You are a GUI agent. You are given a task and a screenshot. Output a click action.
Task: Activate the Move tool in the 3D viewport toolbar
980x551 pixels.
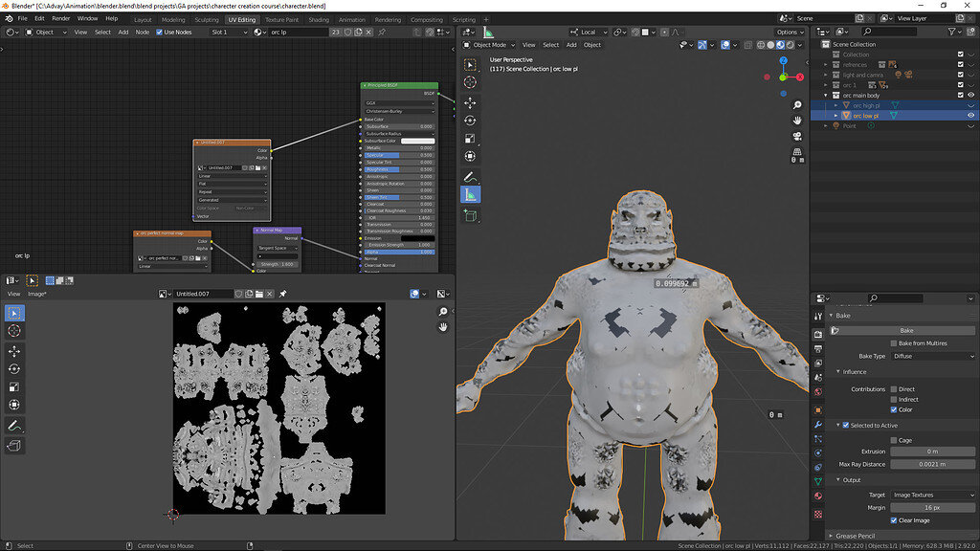(470, 102)
